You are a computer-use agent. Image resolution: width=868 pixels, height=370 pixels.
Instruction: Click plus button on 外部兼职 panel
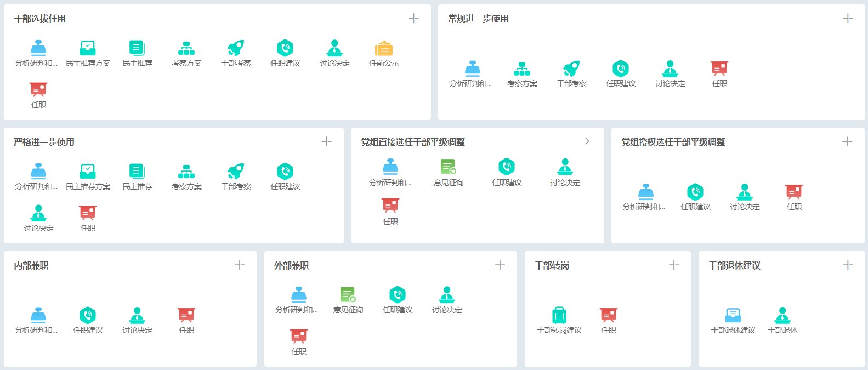click(x=500, y=265)
